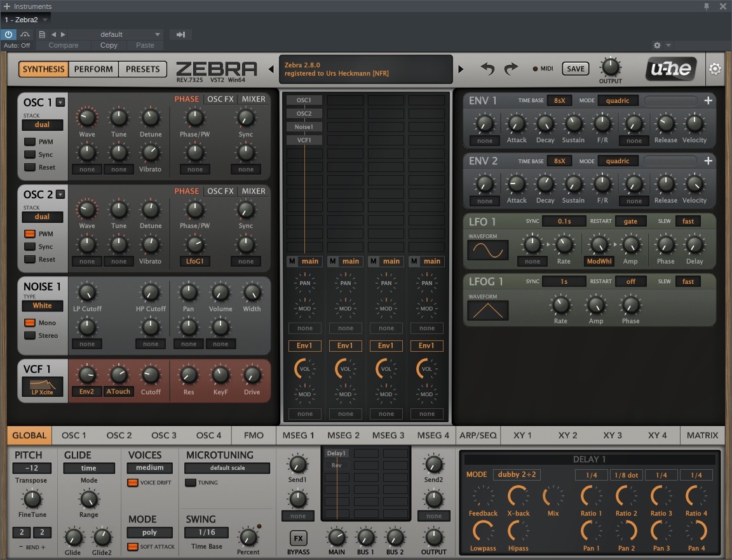Toggle Voice Drift in Voices section

[x=133, y=483]
